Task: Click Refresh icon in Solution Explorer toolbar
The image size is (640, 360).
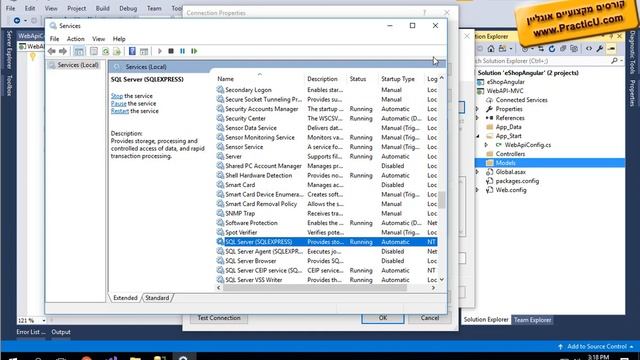Action: click(552, 49)
